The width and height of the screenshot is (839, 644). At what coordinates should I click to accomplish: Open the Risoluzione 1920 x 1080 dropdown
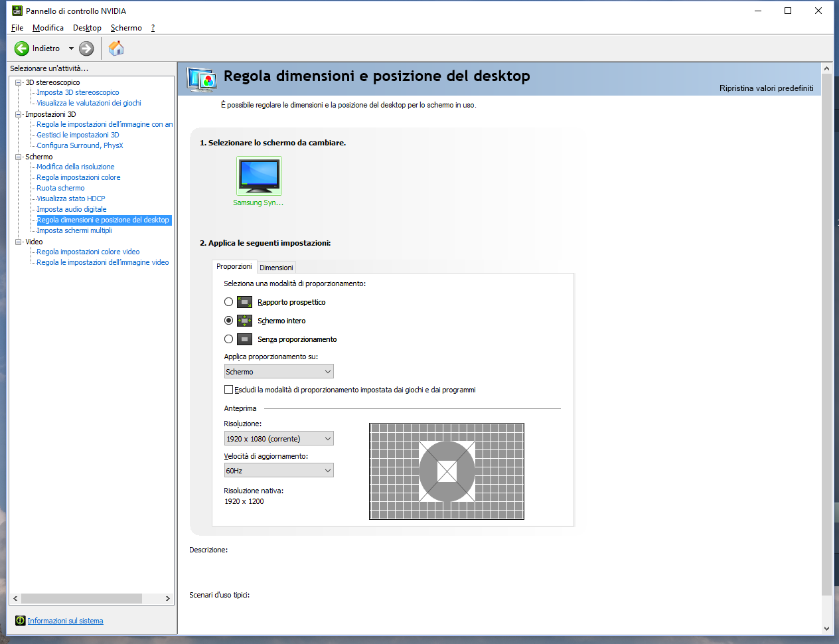(279, 439)
